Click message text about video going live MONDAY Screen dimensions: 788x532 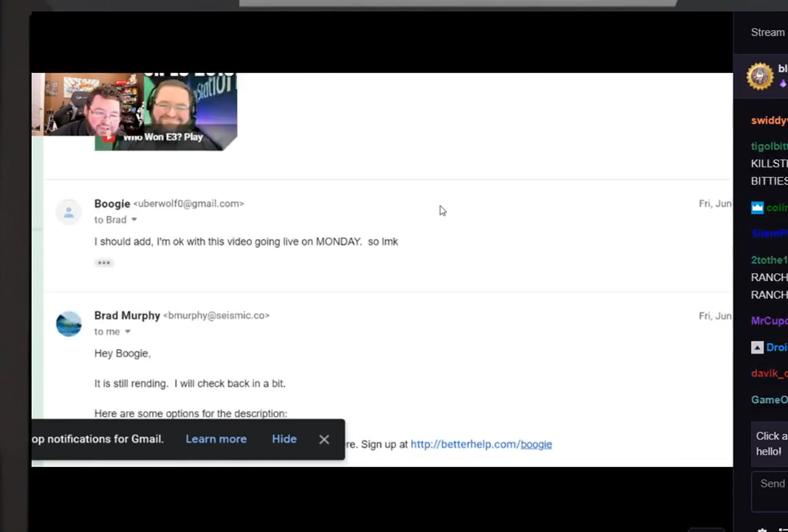(x=246, y=242)
